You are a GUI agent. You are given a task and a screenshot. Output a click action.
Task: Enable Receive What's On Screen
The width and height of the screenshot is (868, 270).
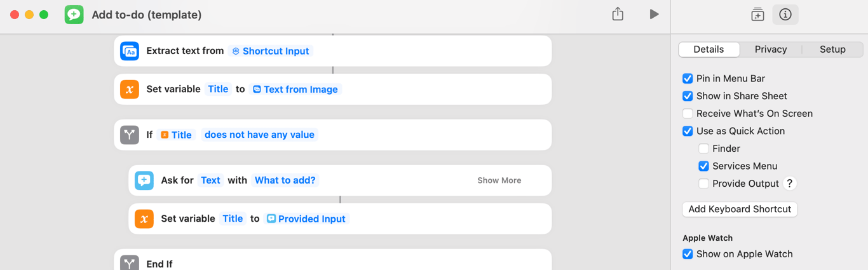688,114
